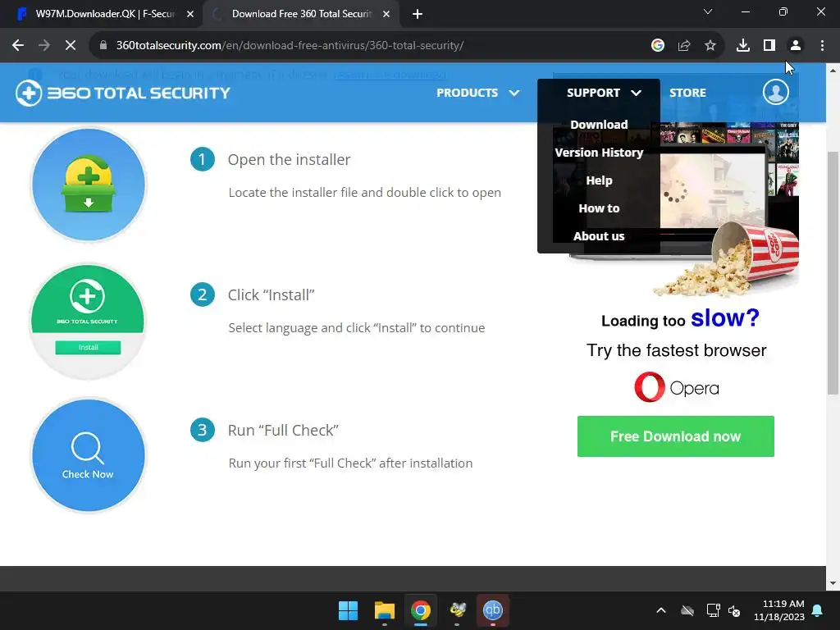Click the user account avatar icon
The height and width of the screenshot is (630, 840).
[x=776, y=92]
